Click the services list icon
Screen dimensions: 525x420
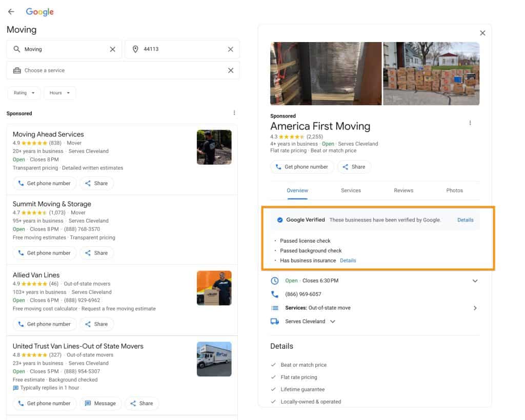pos(275,308)
